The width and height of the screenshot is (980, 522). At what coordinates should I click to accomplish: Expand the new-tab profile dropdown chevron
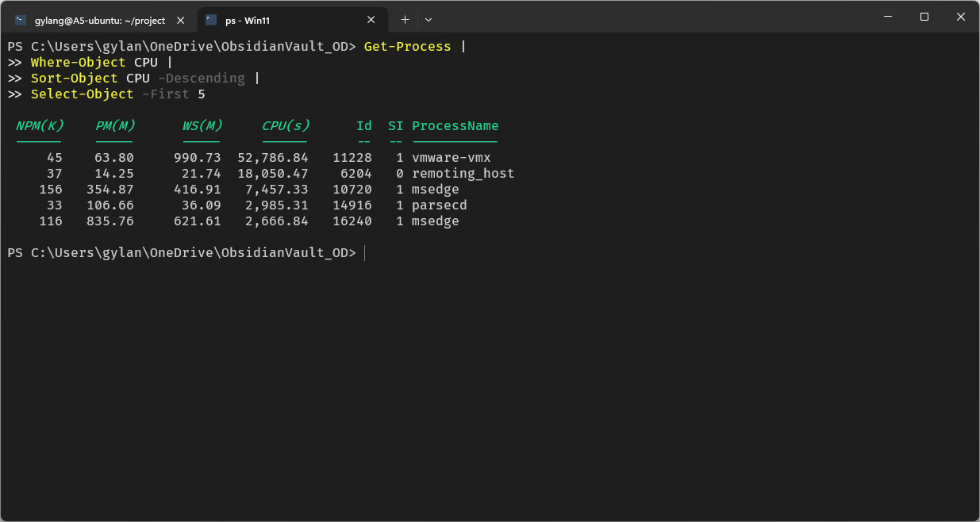click(x=429, y=19)
